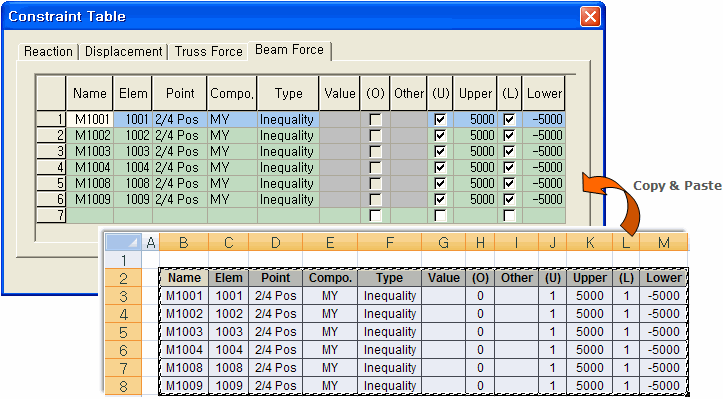Close the Constraint Table dialog
This screenshot has height=399, width=723.
tap(590, 17)
